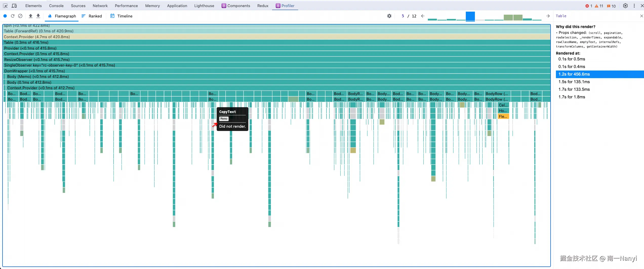Viewport: 644px width, 269px height.
Task: Toggle the device toolbar icon
Action: [x=14, y=6]
